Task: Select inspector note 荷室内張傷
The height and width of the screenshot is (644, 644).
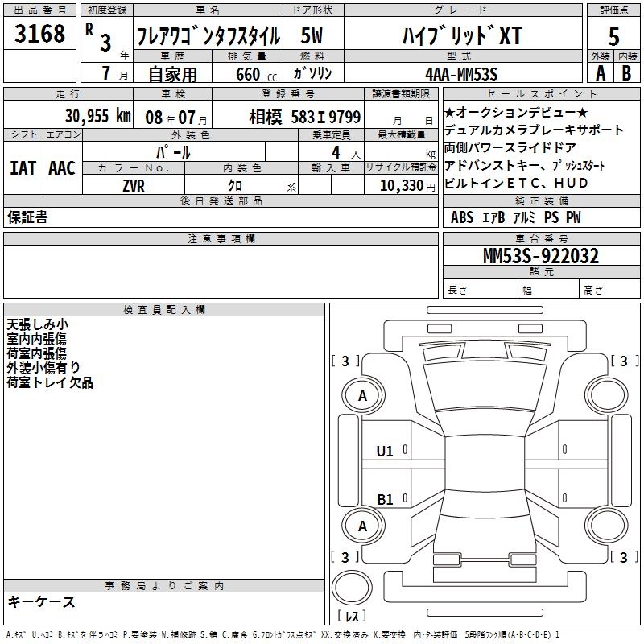Action: (36, 353)
